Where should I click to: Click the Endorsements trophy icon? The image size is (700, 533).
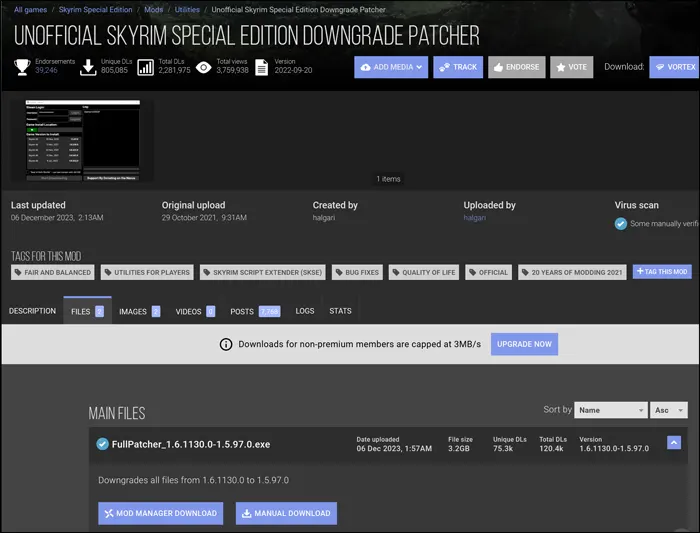[22, 67]
